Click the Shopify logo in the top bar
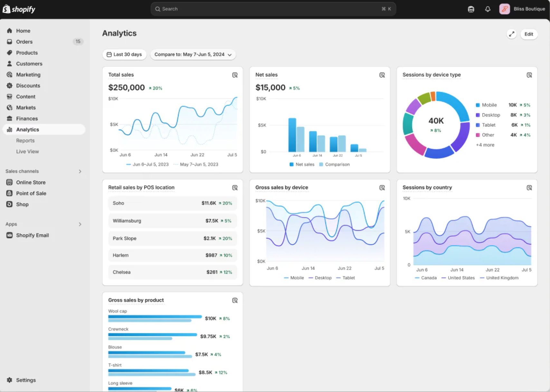This screenshot has height=392, width=550. click(x=19, y=9)
